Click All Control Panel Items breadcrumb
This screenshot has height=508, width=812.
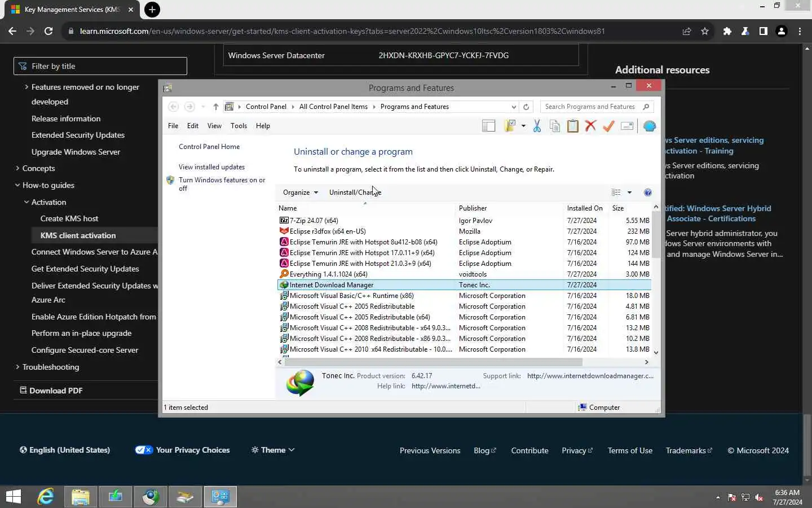click(x=333, y=107)
